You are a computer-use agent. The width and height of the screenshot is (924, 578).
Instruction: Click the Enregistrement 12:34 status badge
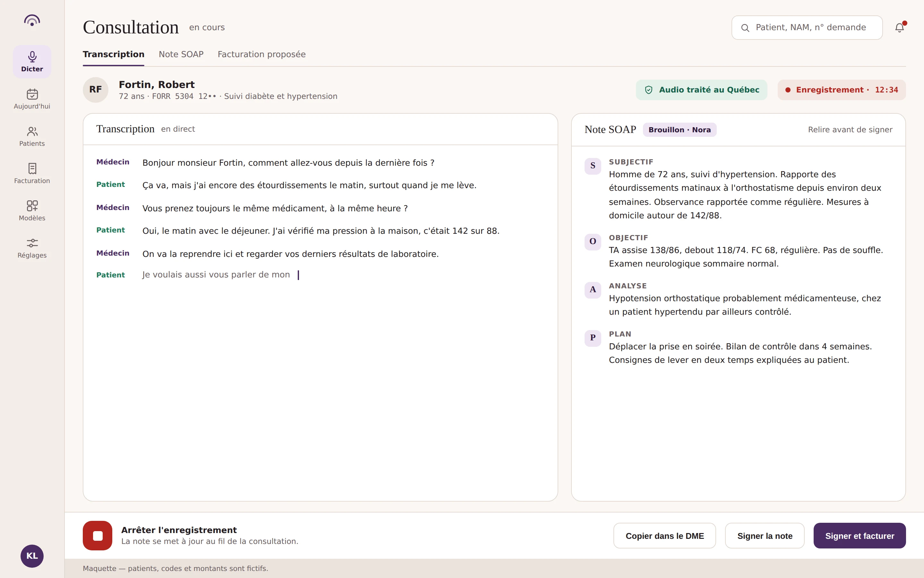[x=842, y=90]
